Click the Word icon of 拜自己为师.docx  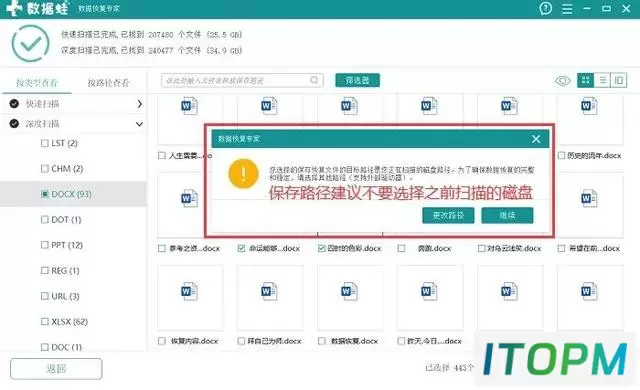pos(269,292)
